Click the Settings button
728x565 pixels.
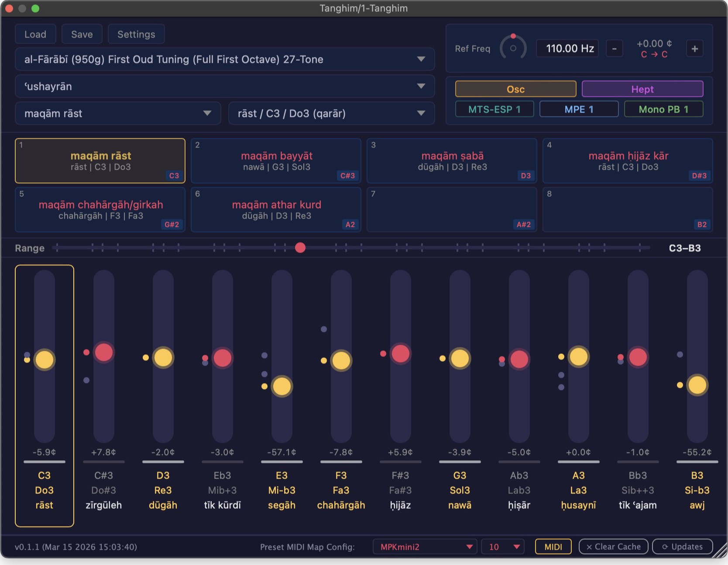coord(136,34)
